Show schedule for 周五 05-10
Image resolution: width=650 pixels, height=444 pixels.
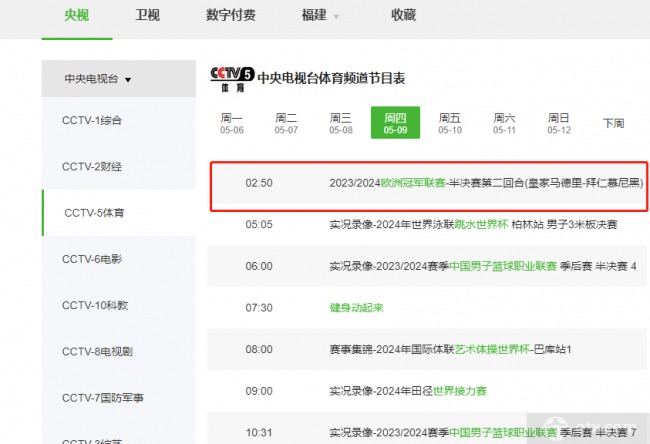tap(450, 123)
